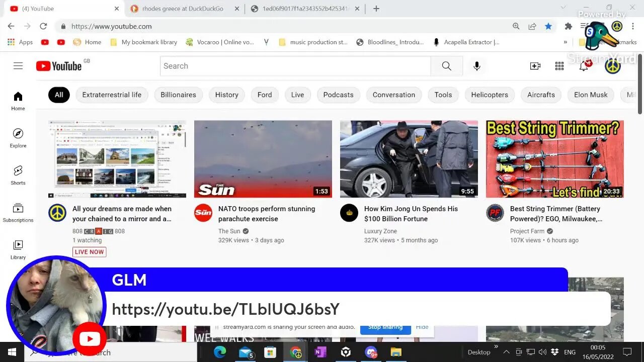Screen dimensions: 644x362
Task: Open Library in sidebar
Action: point(18,249)
